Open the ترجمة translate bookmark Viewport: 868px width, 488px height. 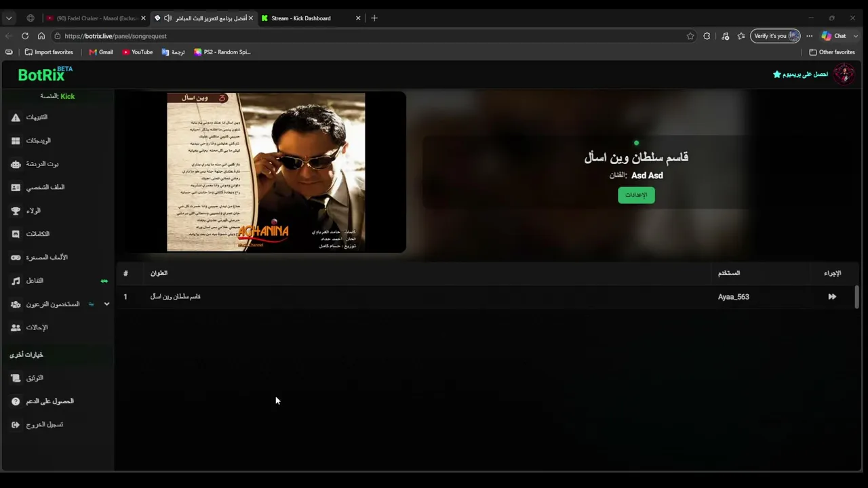pos(174,52)
